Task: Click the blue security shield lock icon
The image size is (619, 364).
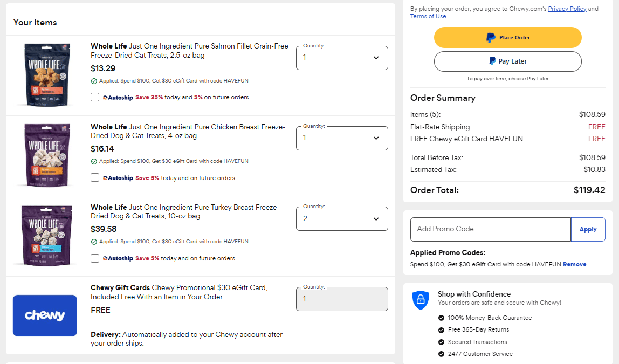Action: coord(420,300)
